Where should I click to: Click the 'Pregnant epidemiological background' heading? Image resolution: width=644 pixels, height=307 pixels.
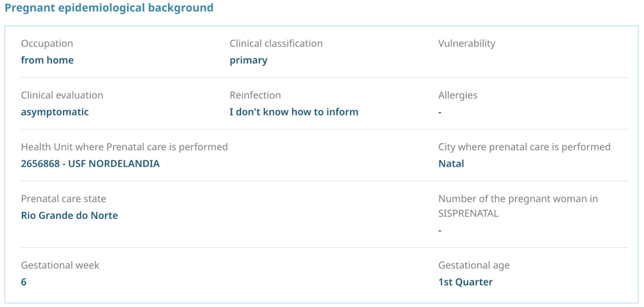point(109,7)
